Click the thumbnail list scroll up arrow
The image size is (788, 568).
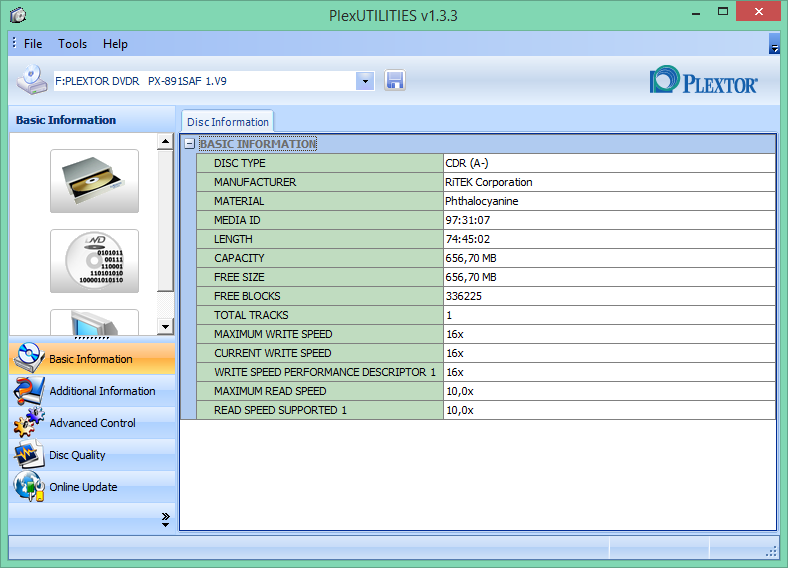click(x=165, y=141)
